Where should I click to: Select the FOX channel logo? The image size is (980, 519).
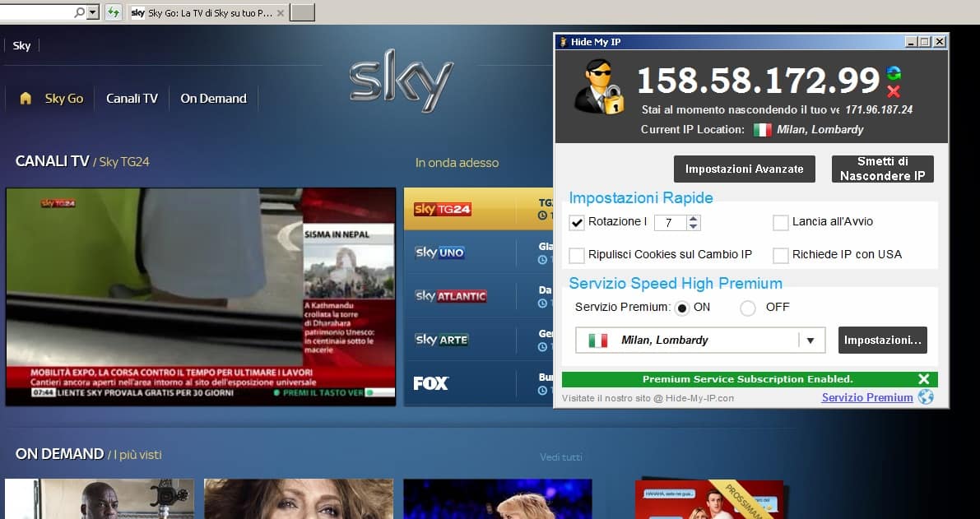(x=430, y=382)
